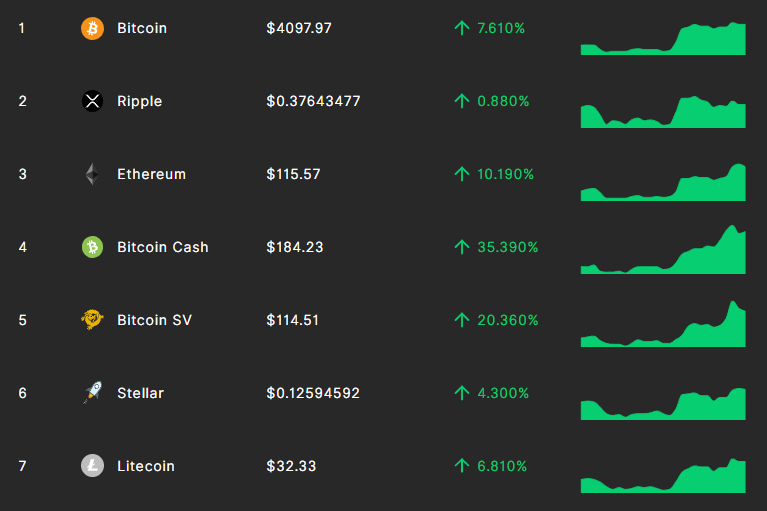This screenshot has width=767, height=511.
Task: Click the Bitcoin price trend sparkline chart
Action: (663, 39)
